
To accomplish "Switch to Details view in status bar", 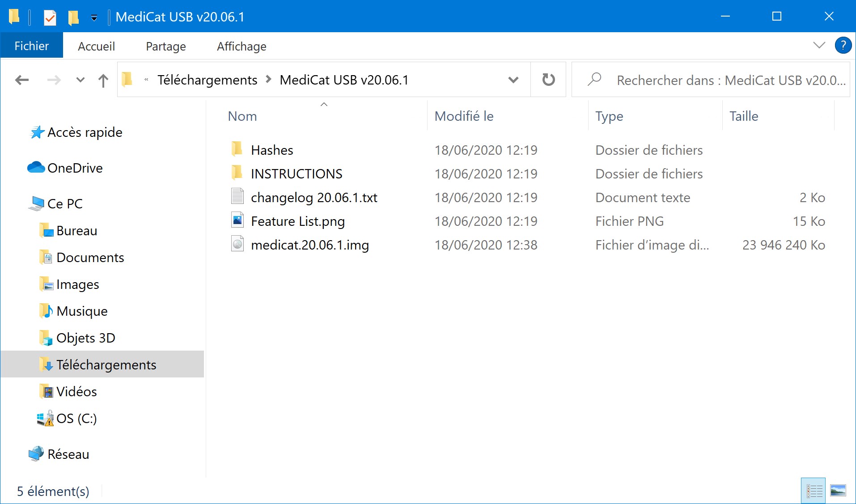I will [814, 491].
